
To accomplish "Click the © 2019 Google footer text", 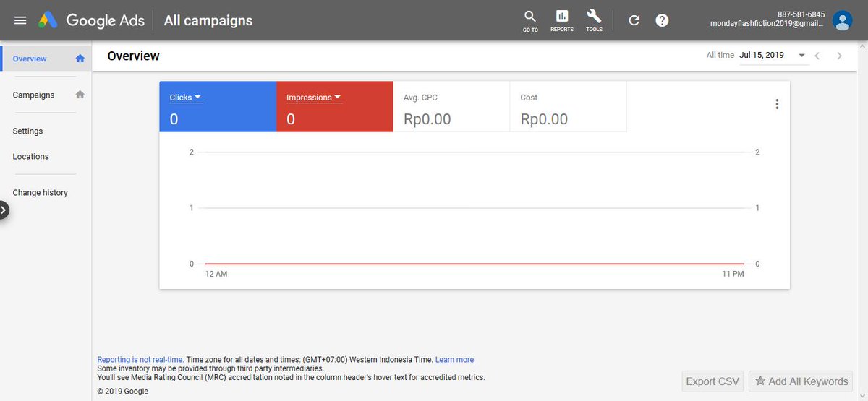I will coord(123,392).
